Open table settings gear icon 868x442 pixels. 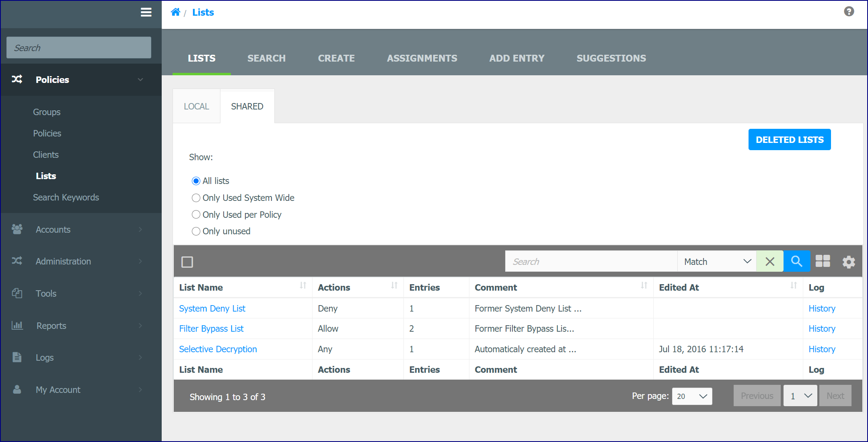tap(849, 262)
